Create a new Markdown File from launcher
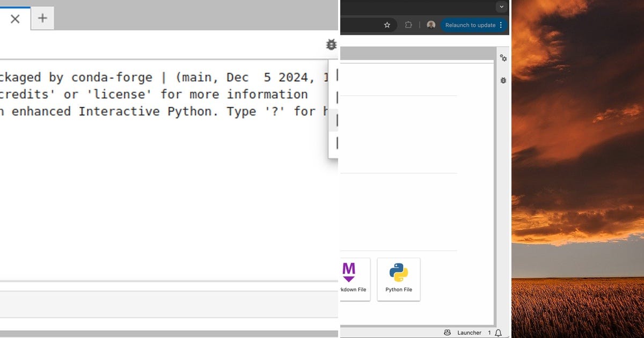The width and height of the screenshot is (644, 338). click(355, 279)
